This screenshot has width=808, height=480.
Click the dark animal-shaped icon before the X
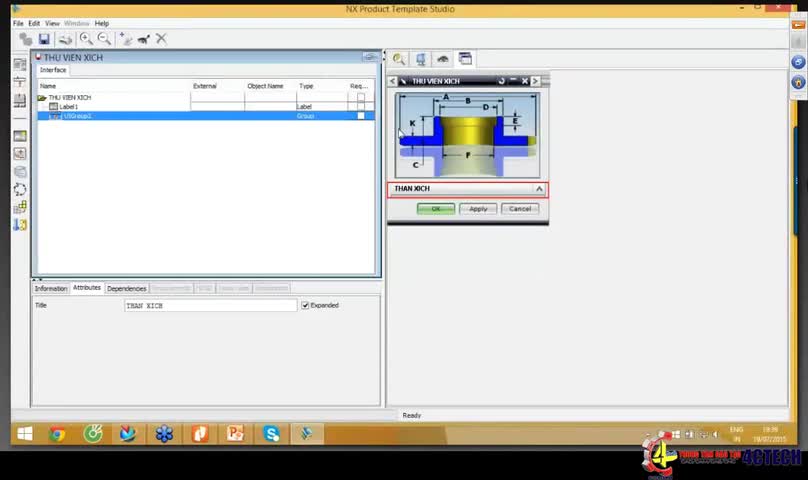point(144,39)
